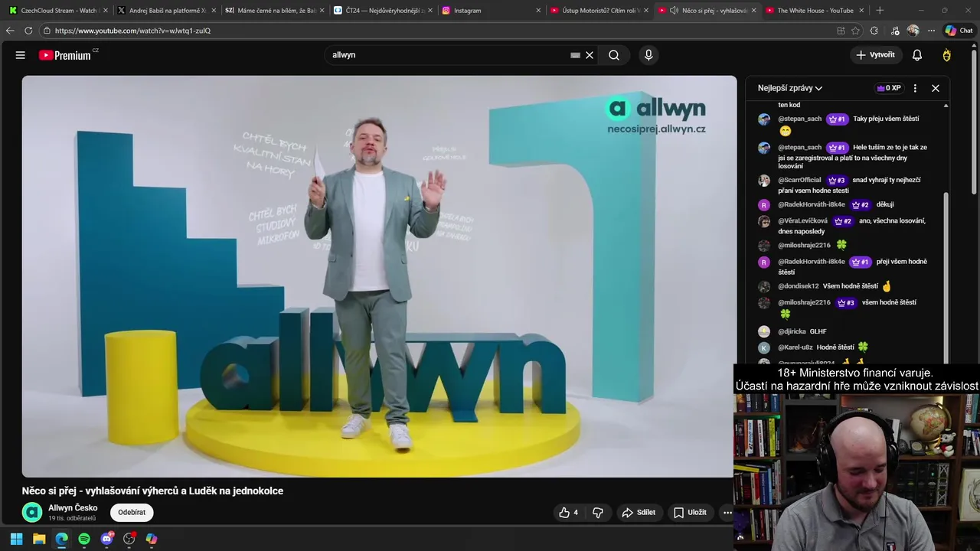Click chat author @Karel-u8z
The width and height of the screenshot is (980, 551).
(x=795, y=347)
